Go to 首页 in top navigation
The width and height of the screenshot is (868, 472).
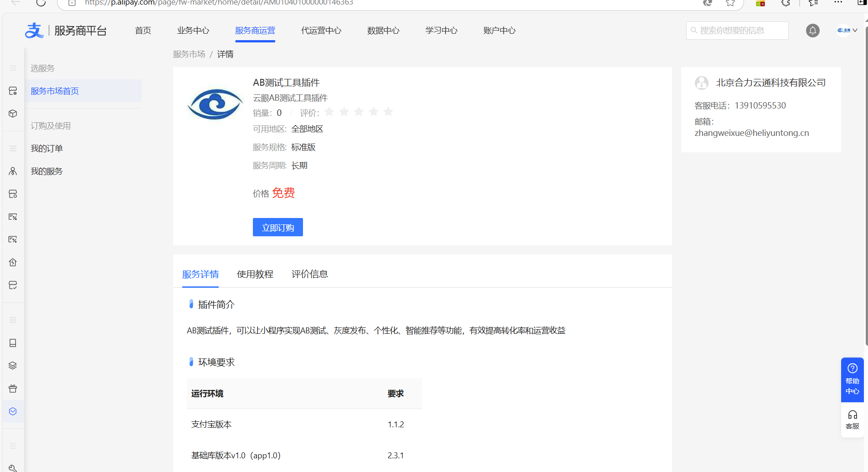pos(143,31)
